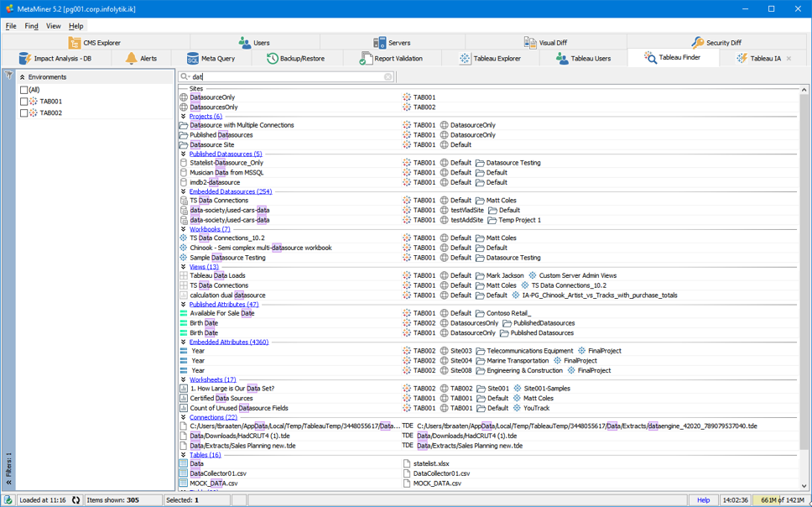This screenshot has height=507, width=812.
Task: Open the File menu
Action: click(11, 26)
